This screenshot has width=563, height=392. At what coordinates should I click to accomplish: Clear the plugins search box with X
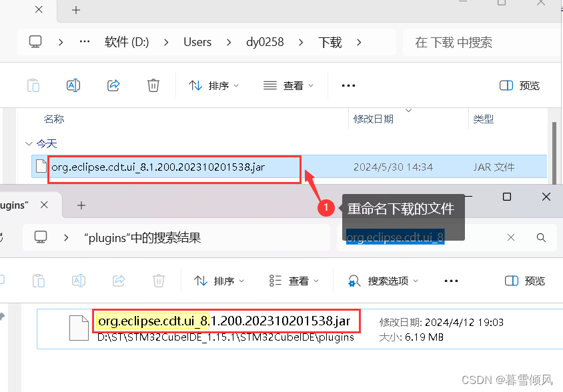[x=510, y=237]
